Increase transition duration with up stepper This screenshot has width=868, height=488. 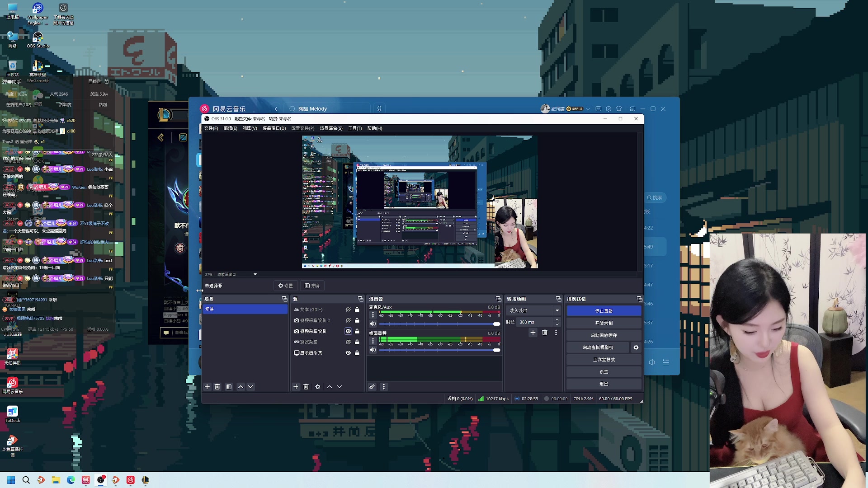(557, 319)
